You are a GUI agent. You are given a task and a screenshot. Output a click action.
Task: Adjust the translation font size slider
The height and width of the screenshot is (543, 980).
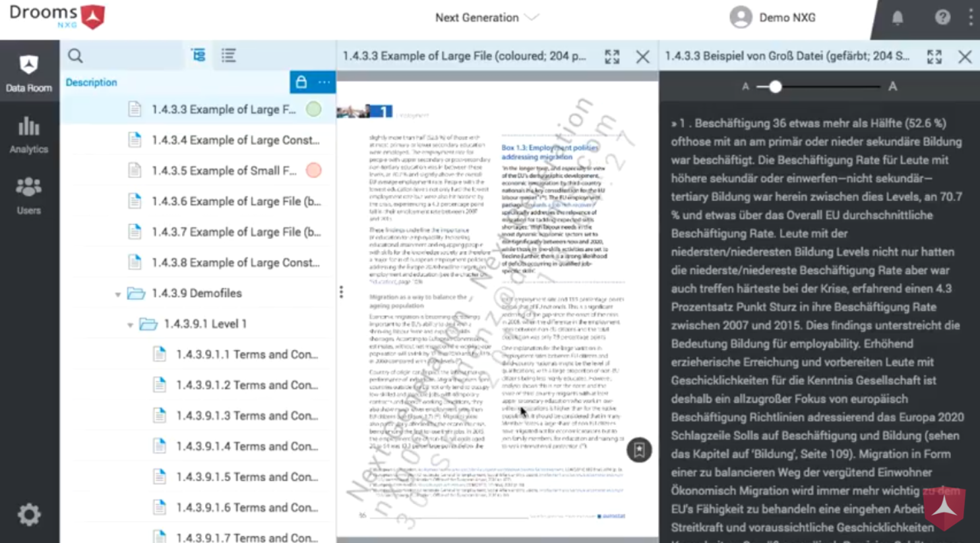[x=776, y=87]
